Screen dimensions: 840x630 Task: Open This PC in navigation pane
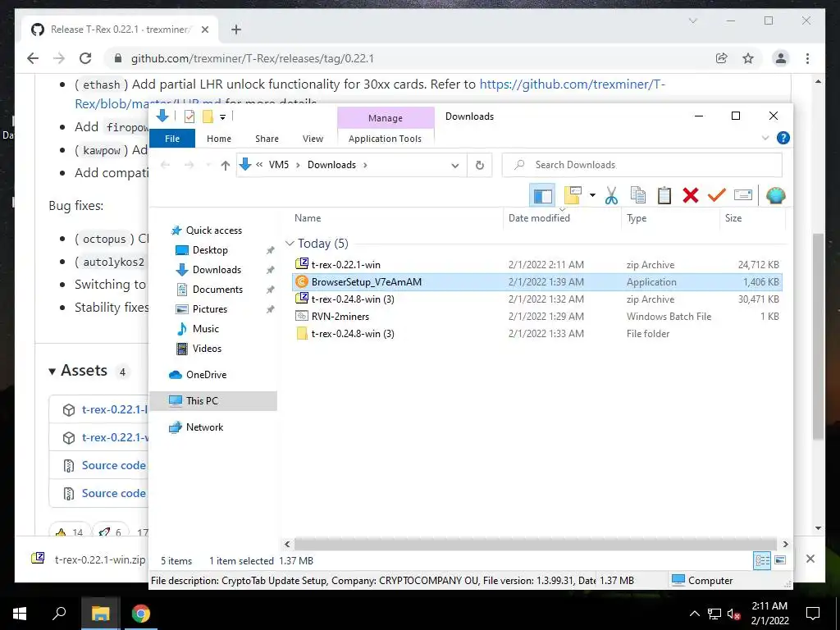202,400
